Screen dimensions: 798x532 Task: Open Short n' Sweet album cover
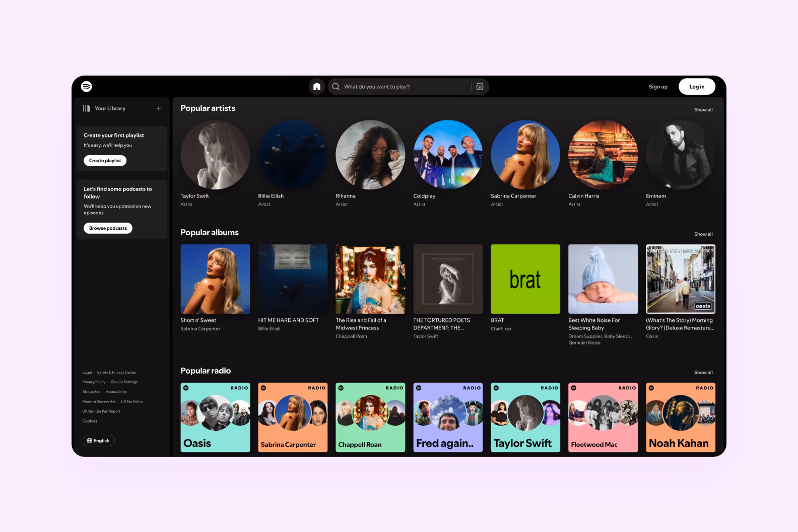tap(215, 279)
